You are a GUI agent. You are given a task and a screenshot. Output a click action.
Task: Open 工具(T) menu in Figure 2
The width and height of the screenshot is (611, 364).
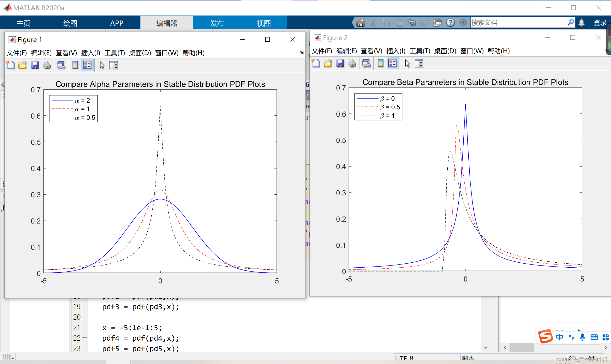click(x=420, y=51)
